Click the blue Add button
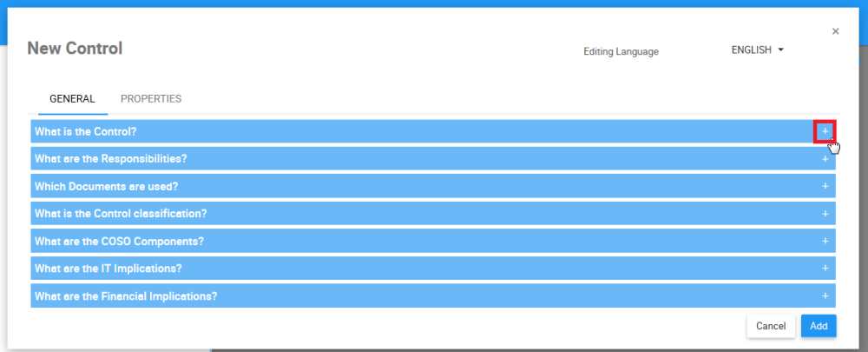This screenshot has height=352, width=868. point(819,326)
